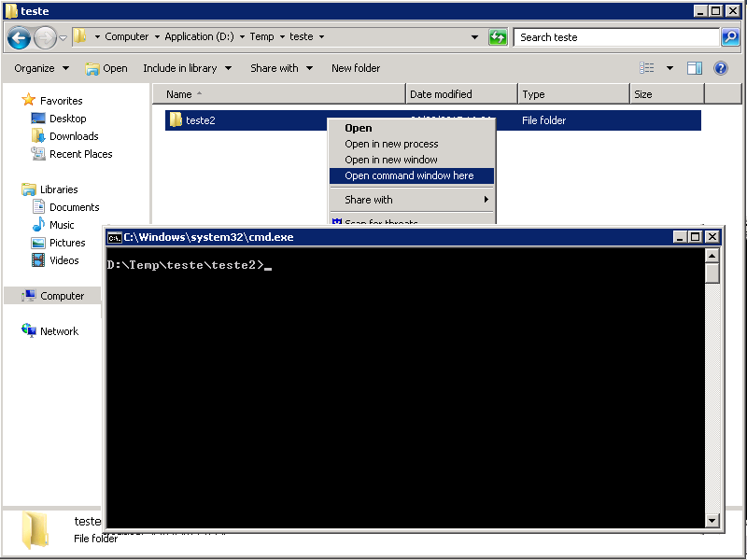Click the New folder button
The width and height of the screenshot is (747, 560).
pyautogui.click(x=356, y=68)
